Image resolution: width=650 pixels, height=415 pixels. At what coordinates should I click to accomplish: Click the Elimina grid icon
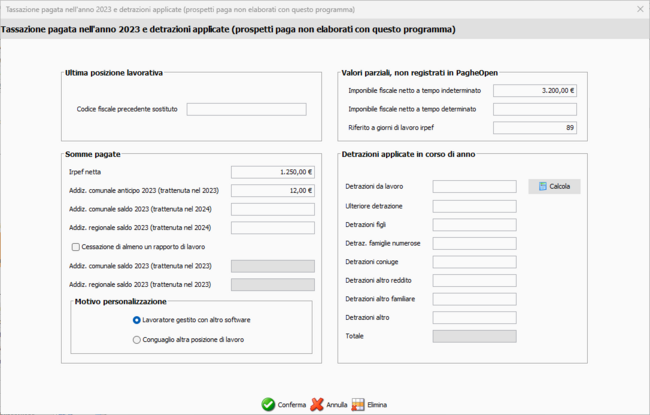pos(359,405)
